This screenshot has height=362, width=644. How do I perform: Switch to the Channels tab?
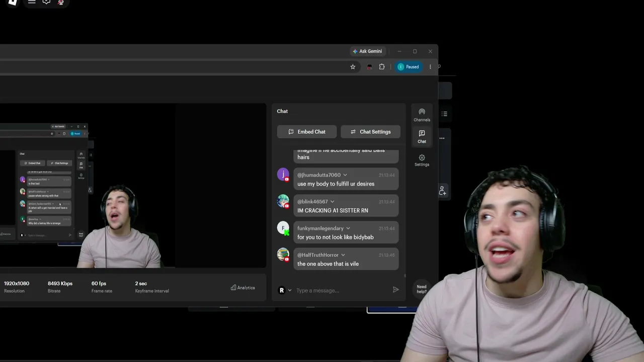pyautogui.click(x=422, y=115)
